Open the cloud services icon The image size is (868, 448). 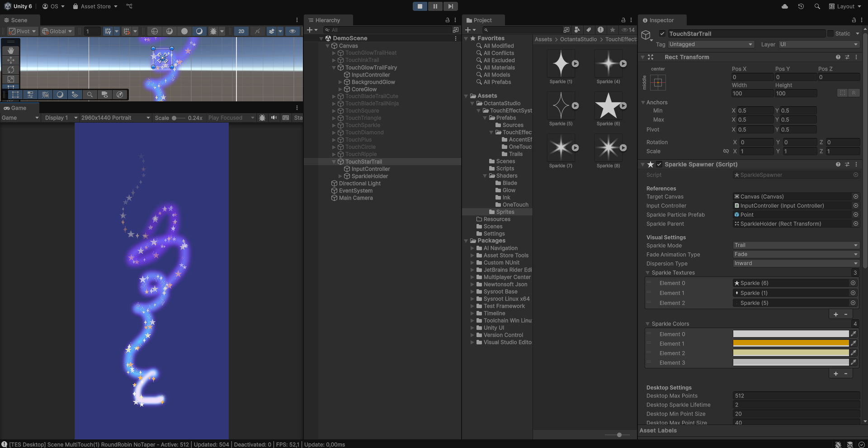click(x=785, y=6)
